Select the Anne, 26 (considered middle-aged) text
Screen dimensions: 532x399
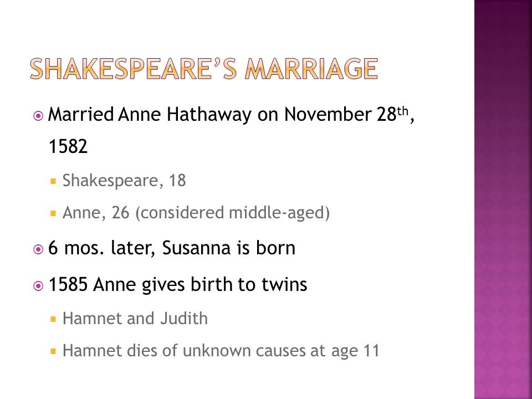(196, 213)
